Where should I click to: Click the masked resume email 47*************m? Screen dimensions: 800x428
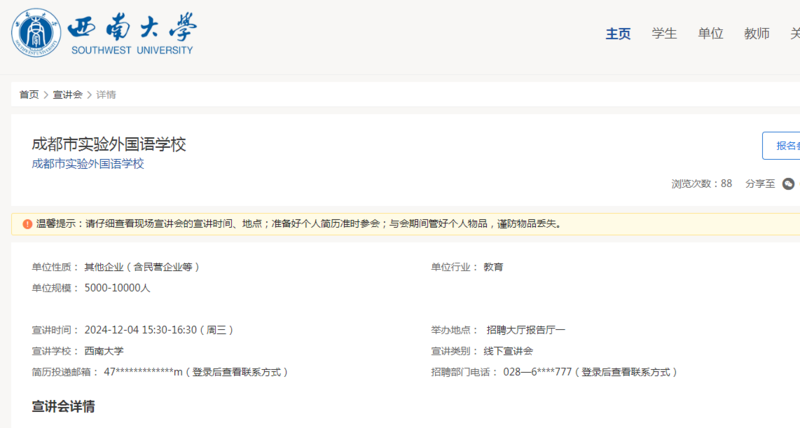click(x=143, y=372)
